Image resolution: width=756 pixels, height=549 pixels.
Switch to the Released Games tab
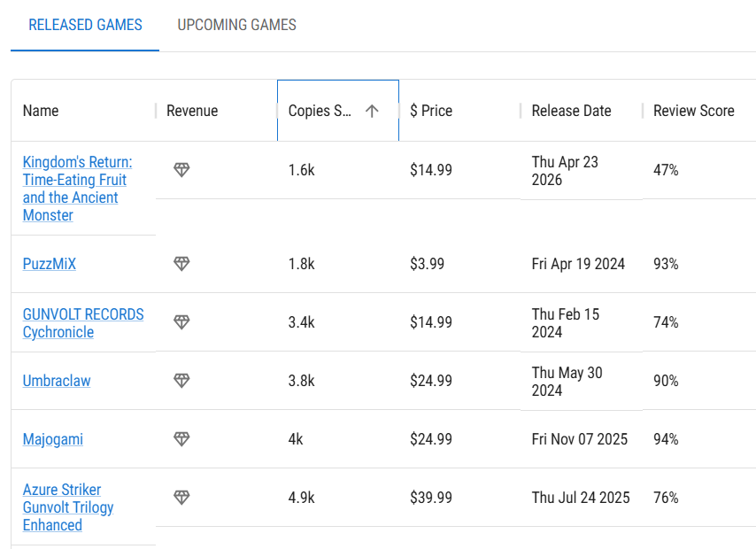(85, 25)
